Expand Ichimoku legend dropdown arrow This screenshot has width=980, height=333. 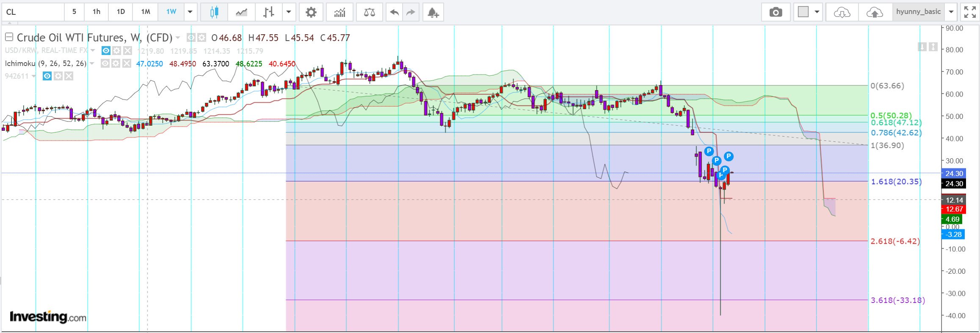tap(92, 63)
